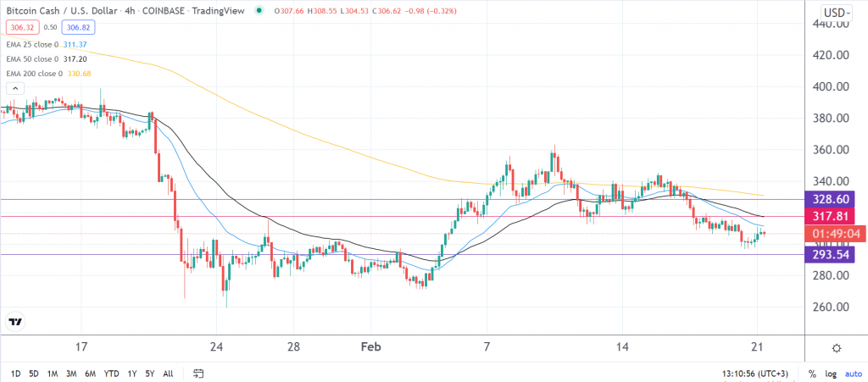Open the go-to-date calendar icon
Image resolution: width=868 pixels, height=382 pixels.
point(200,374)
